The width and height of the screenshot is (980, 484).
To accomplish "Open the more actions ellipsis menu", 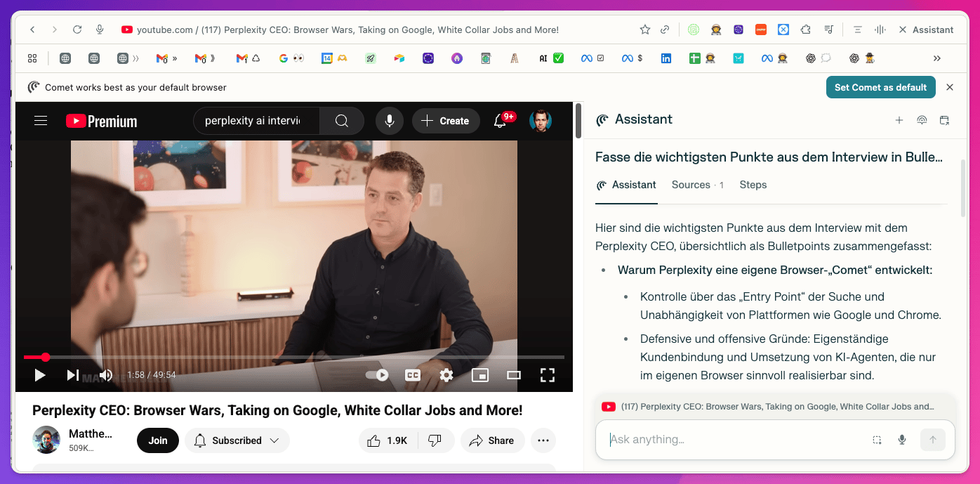I will click(x=543, y=440).
